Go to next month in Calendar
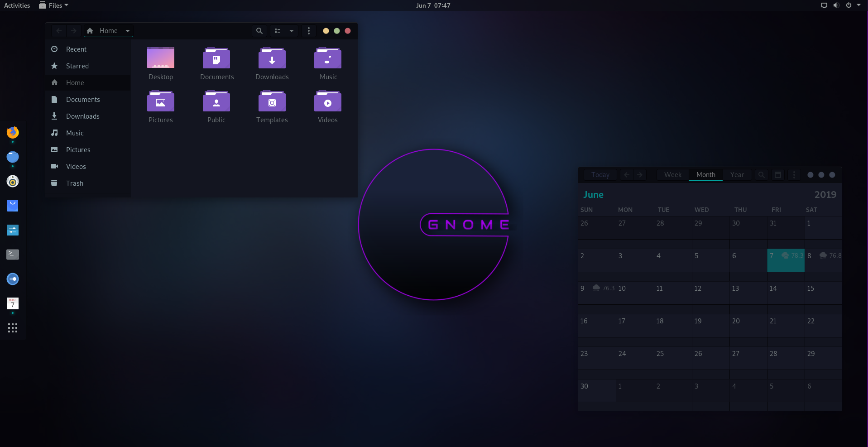 click(639, 175)
